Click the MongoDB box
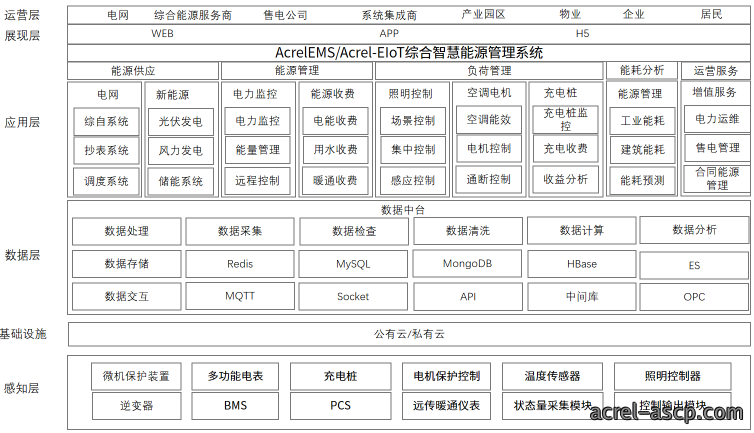The image size is (754, 433). pyautogui.click(x=467, y=263)
